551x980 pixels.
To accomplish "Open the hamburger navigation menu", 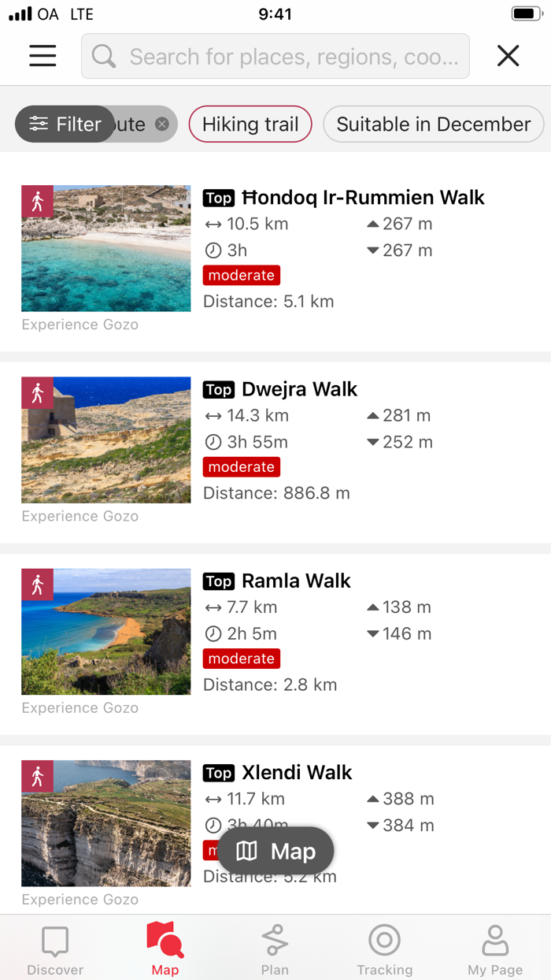I will tap(42, 56).
